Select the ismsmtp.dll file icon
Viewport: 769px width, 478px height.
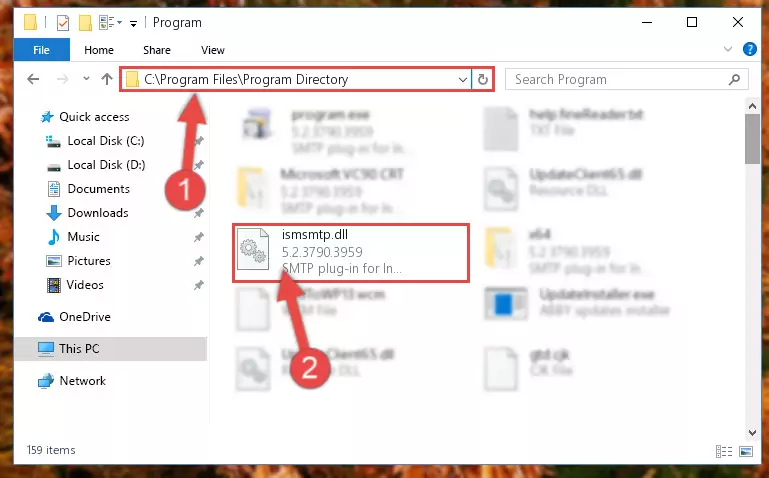(x=253, y=250)
